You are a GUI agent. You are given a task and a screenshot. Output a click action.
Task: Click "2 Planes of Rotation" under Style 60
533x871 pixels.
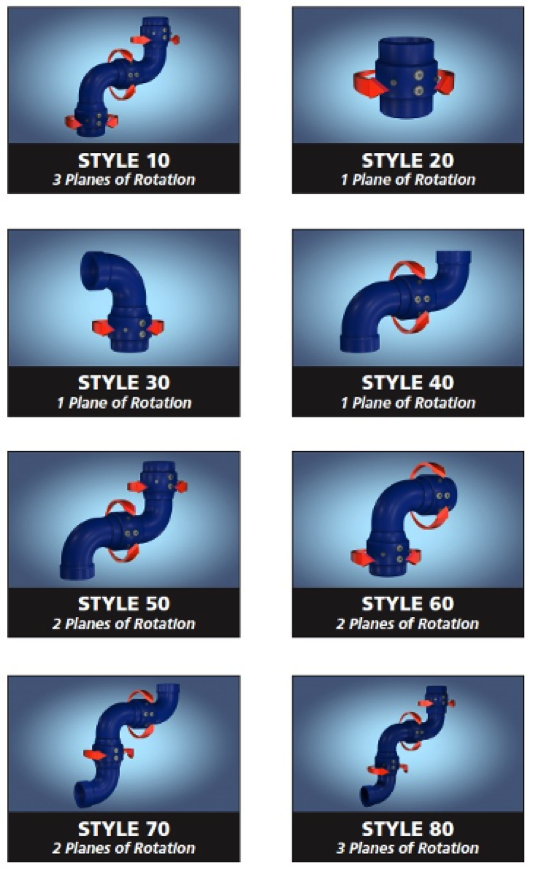click(408, 624)
